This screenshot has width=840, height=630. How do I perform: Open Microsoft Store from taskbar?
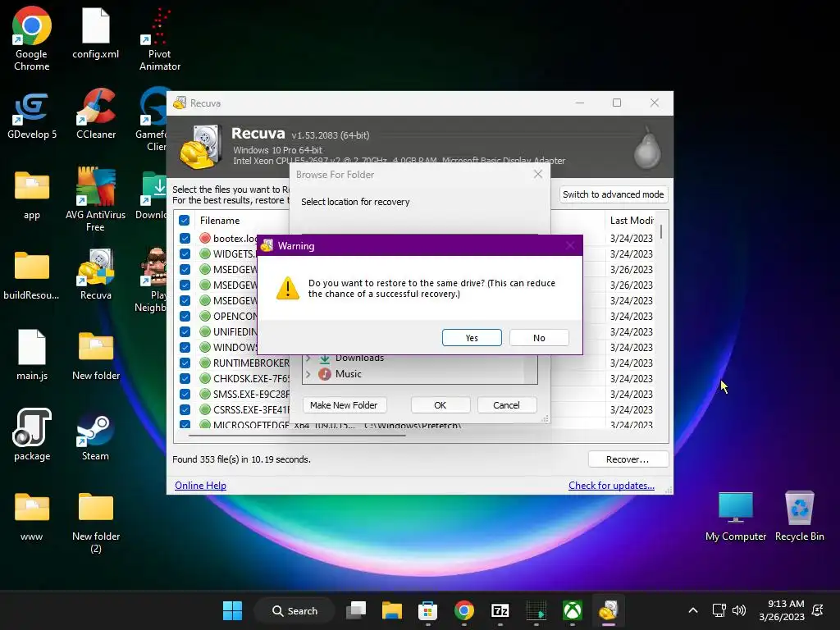[427, 610]
